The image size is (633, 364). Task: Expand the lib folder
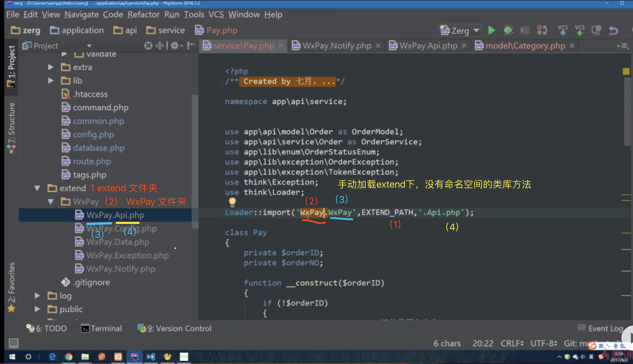click(50, 81)
